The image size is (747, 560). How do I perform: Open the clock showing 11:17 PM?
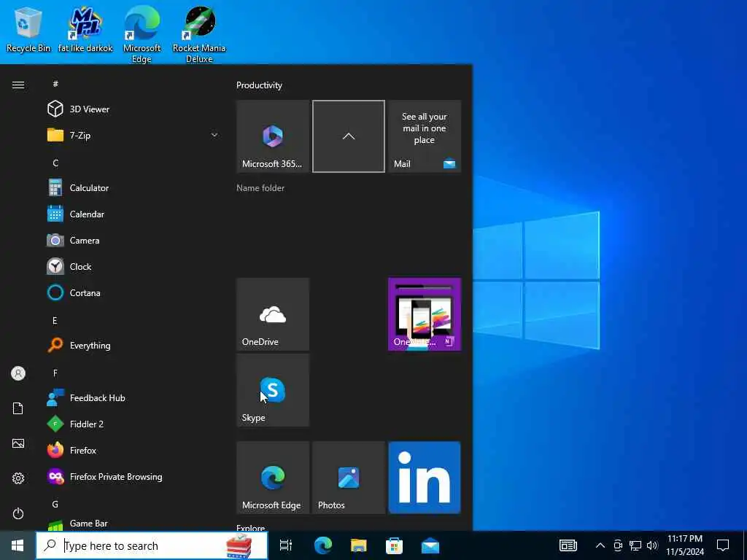(684, 545)
